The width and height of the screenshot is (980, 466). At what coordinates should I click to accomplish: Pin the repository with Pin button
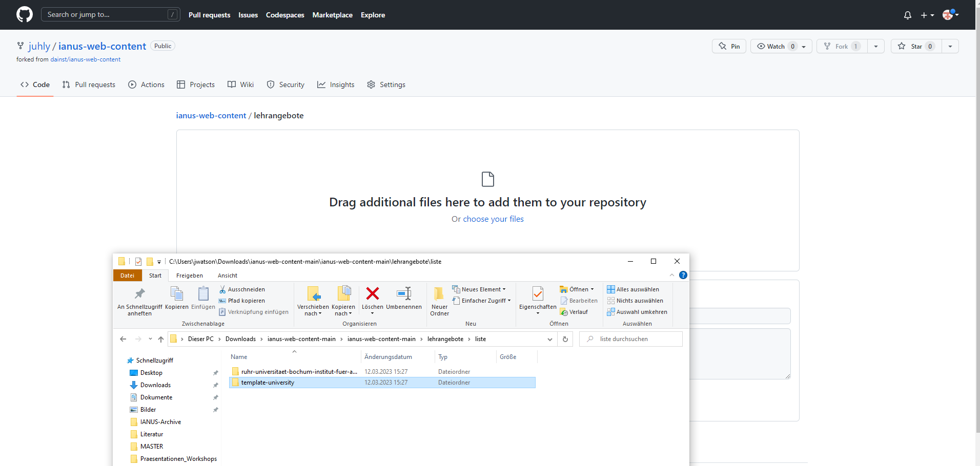729,46
